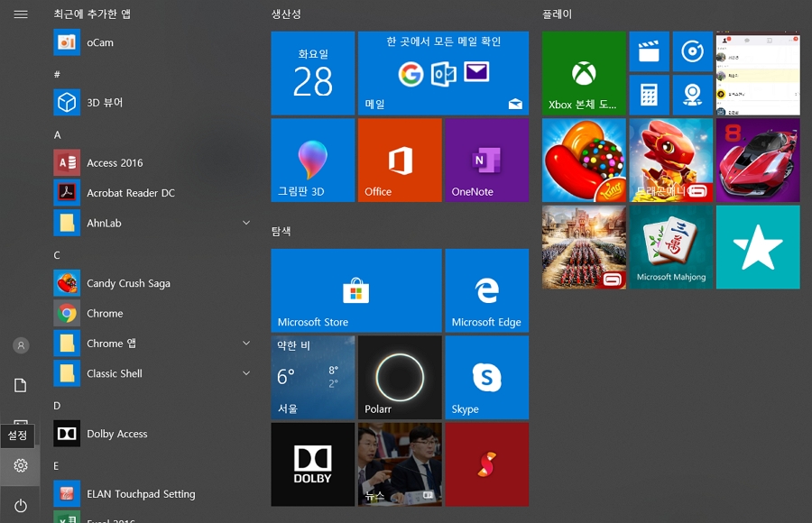Launch the Candy Crush game tile
The height and width of the screenshot is (523, 812).
(x=584, y=160)
